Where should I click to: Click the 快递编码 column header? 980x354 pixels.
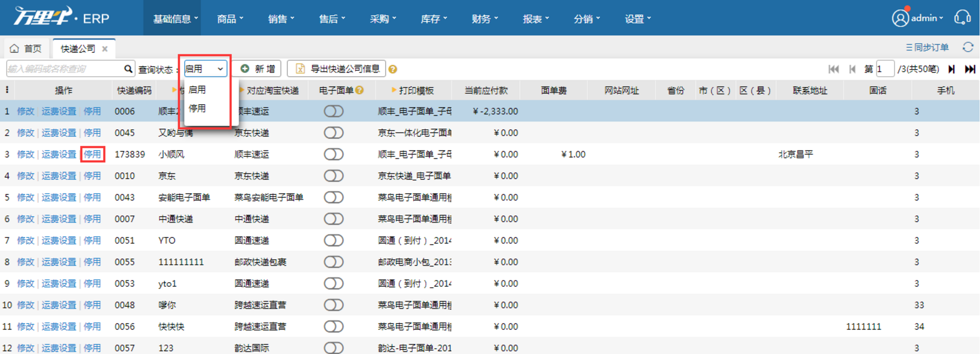click(134, 90)
